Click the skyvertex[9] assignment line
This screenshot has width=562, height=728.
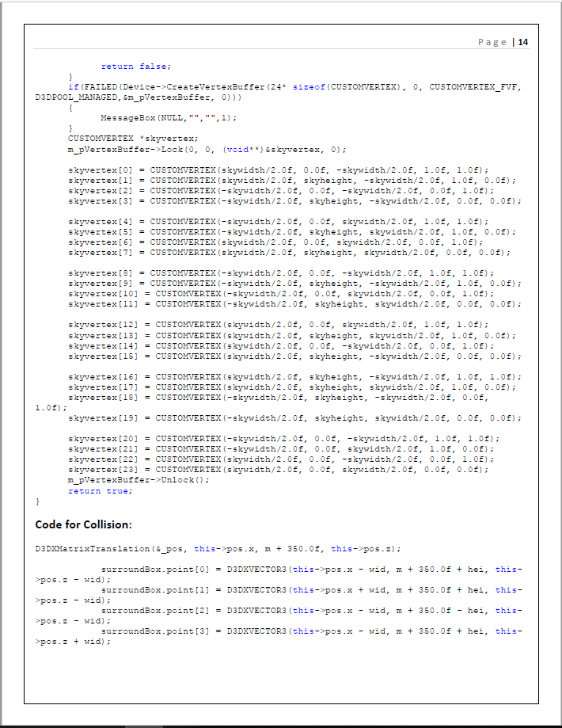[294, 284]
